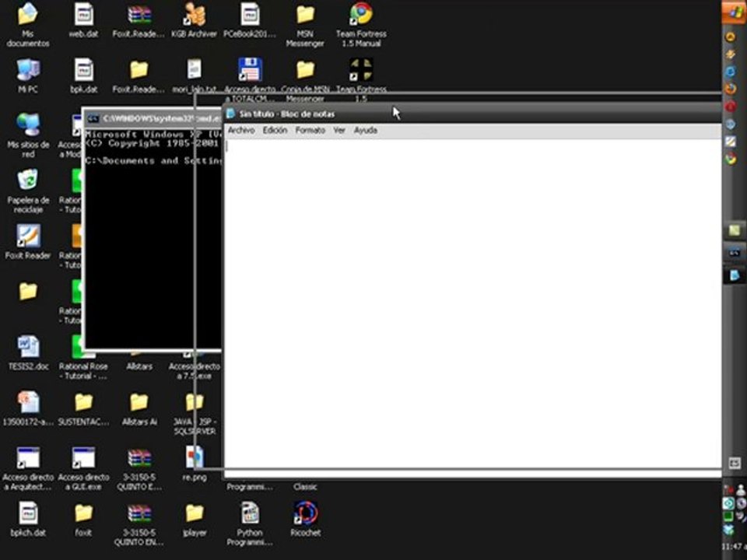Image resolution: width=747 pixels, height=560 pixels.
Task: Click the Notepad icon in the Bloc de notas title bar
Action: click(x=230, y=114)
